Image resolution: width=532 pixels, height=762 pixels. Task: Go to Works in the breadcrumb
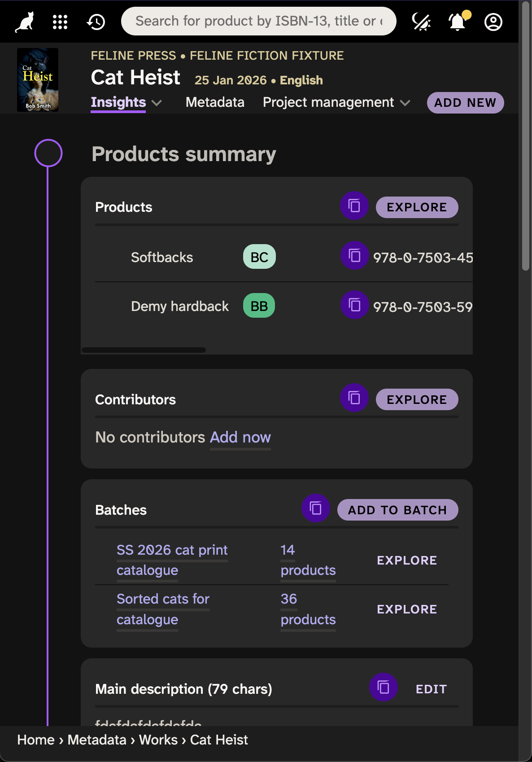(158, 740)
